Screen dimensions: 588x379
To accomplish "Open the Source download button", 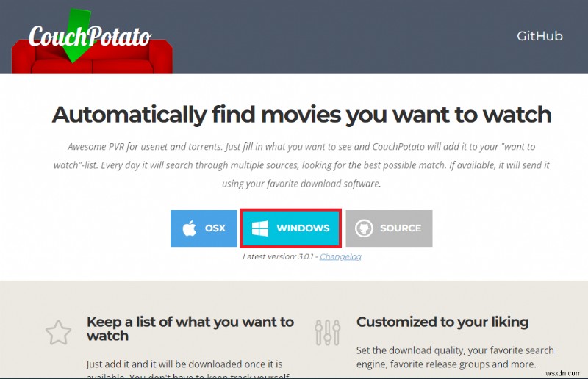I will point(389,228).
